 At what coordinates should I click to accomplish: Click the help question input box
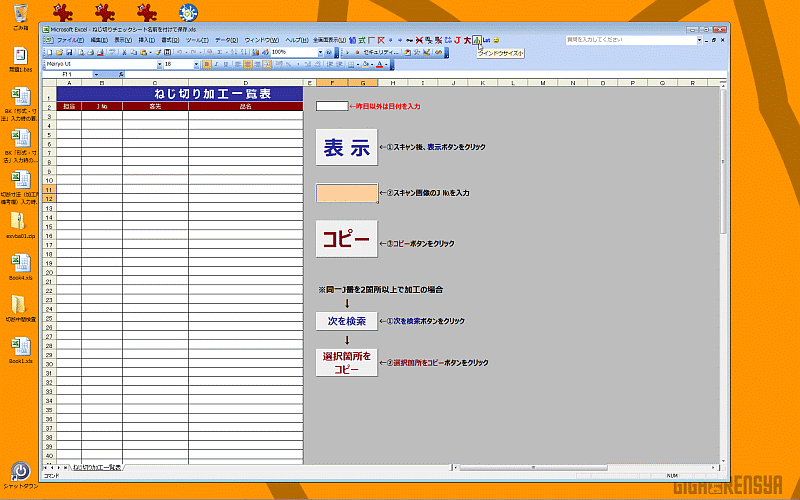coord(631,40)
